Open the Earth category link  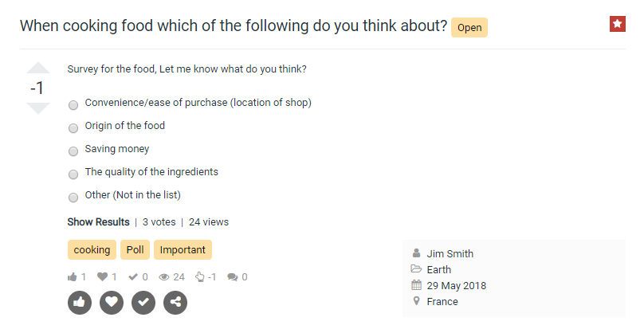pos(438,270)
